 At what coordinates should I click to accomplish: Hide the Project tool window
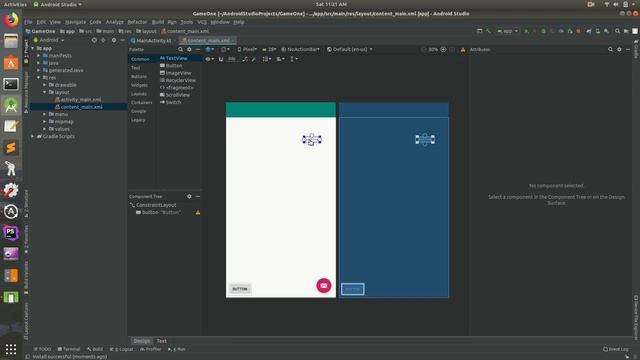coord(122,40)
